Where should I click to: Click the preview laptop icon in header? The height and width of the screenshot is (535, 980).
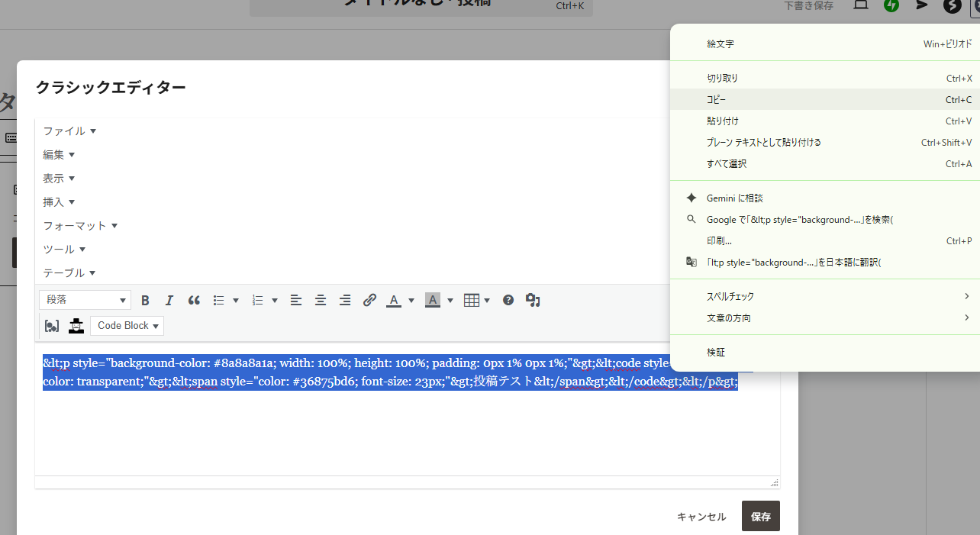click(861, 5)
